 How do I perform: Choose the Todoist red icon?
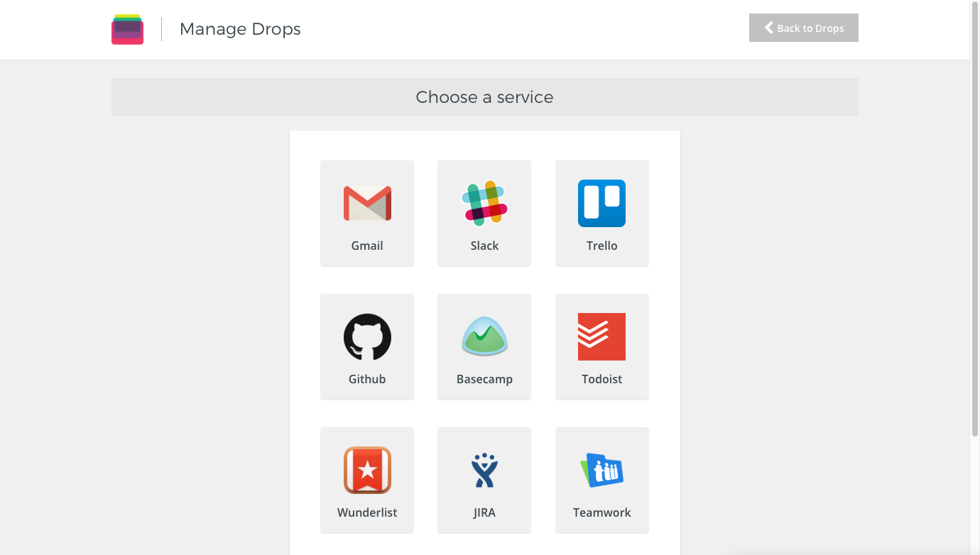601,336
